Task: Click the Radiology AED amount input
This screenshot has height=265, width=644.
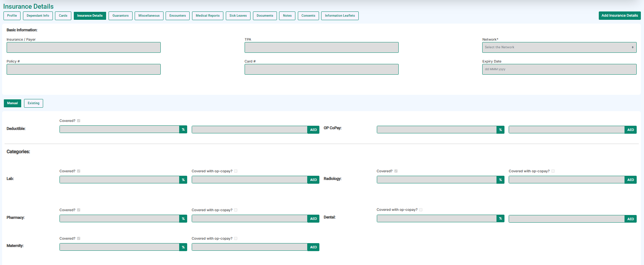Action: pos(567,180)
